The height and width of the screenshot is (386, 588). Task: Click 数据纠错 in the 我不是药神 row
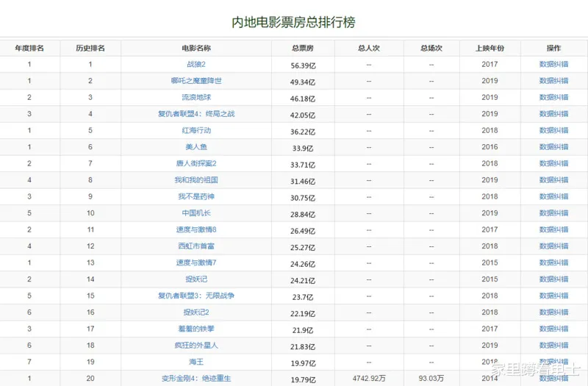pos(553,196)
